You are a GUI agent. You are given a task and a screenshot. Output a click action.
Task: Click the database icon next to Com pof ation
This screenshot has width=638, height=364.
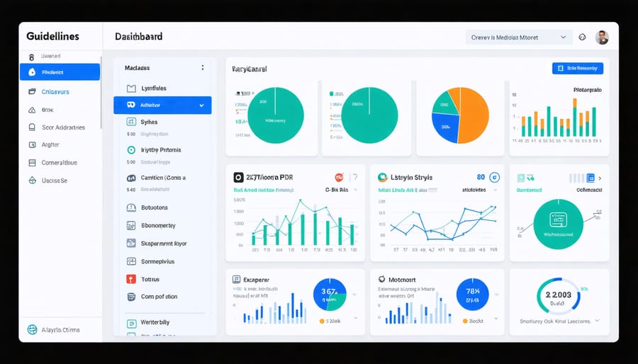tap(131, 297)
